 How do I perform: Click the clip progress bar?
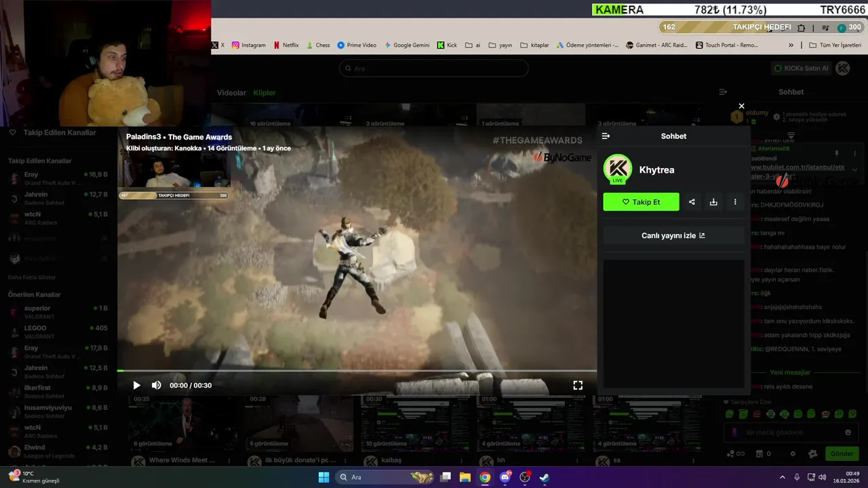(357, 371)
